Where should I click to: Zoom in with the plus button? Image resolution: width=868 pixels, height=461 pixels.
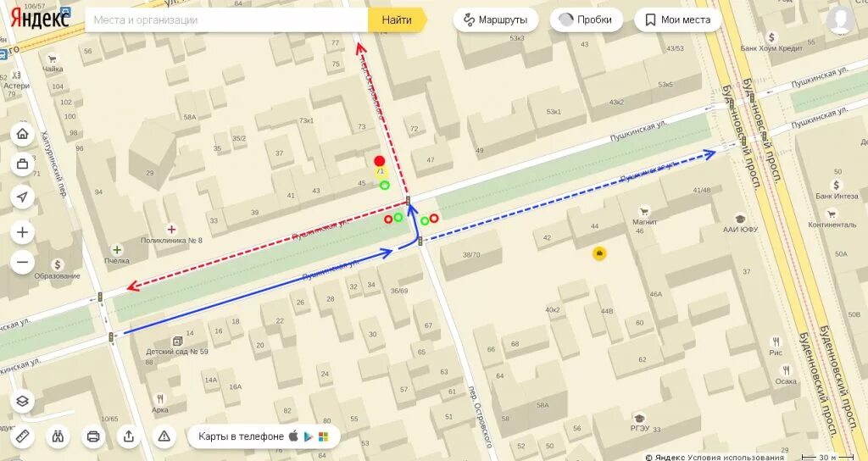(23, 232)
